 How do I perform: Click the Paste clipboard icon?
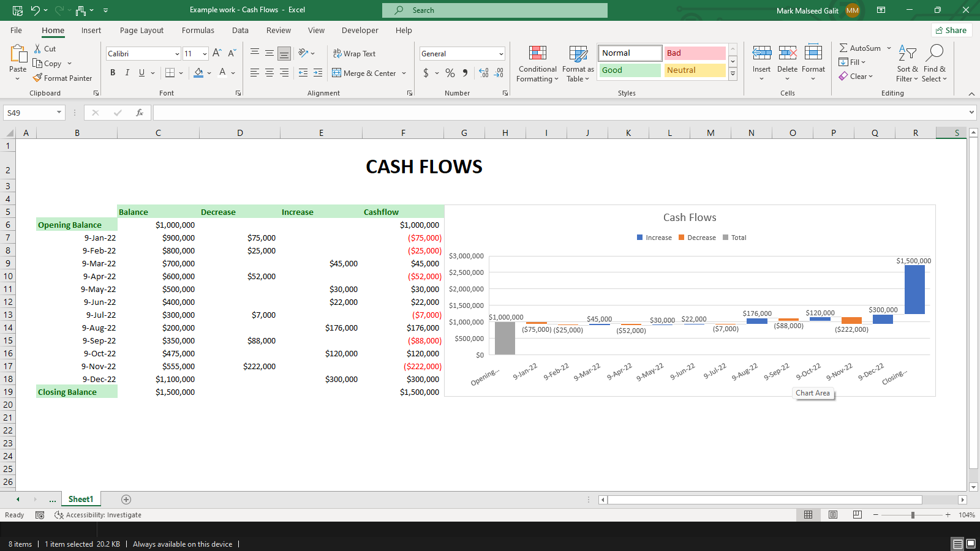coord(18,54)
